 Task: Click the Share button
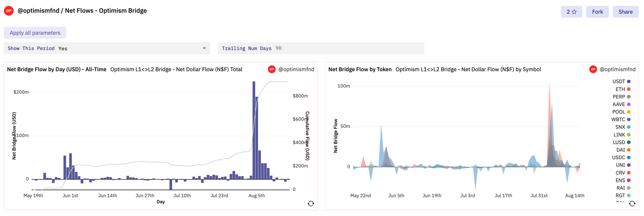point(625,12)
